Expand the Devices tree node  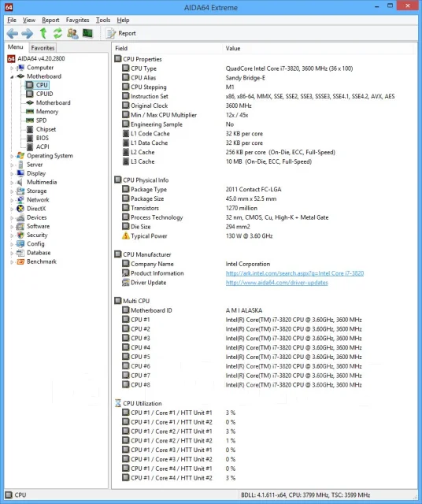pyautogui.click(x=12, y=217)
